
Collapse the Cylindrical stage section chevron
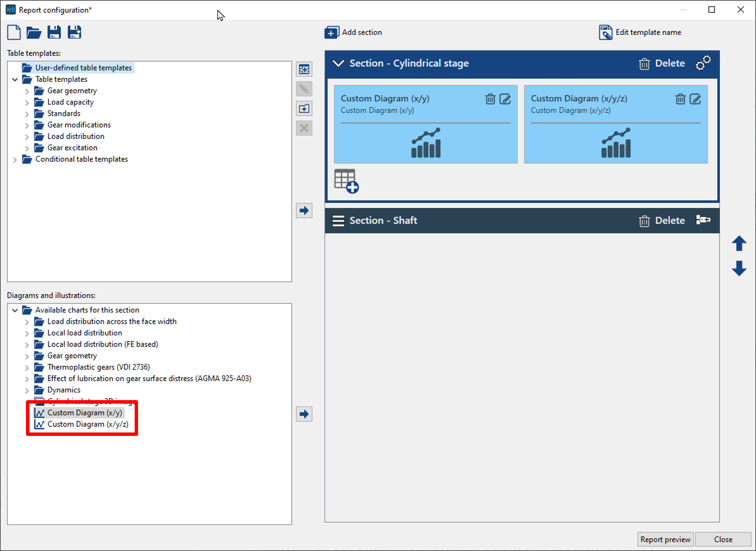tap(338, 63)
